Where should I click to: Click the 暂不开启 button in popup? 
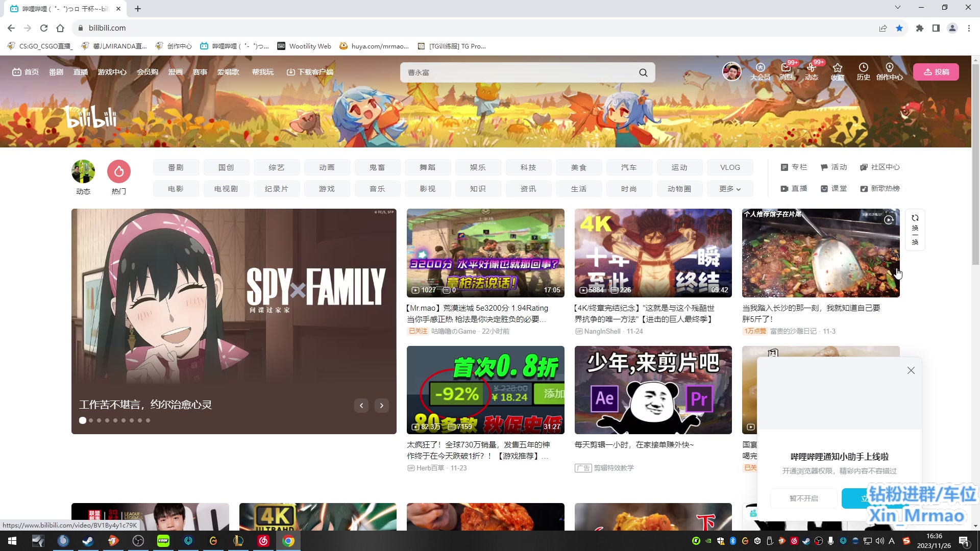tap(803, 498)
